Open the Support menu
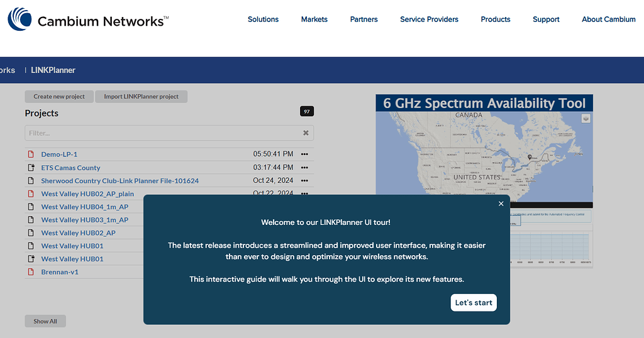644x338 pixels. (546, 19)
